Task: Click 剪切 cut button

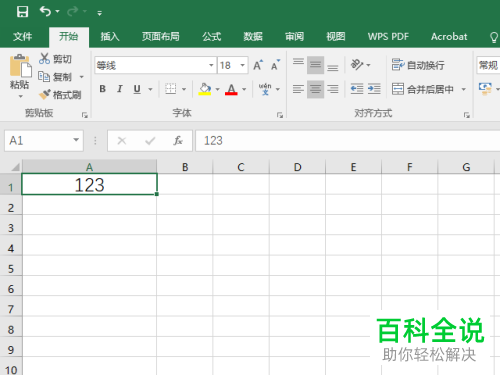Action: coord(55,59)
